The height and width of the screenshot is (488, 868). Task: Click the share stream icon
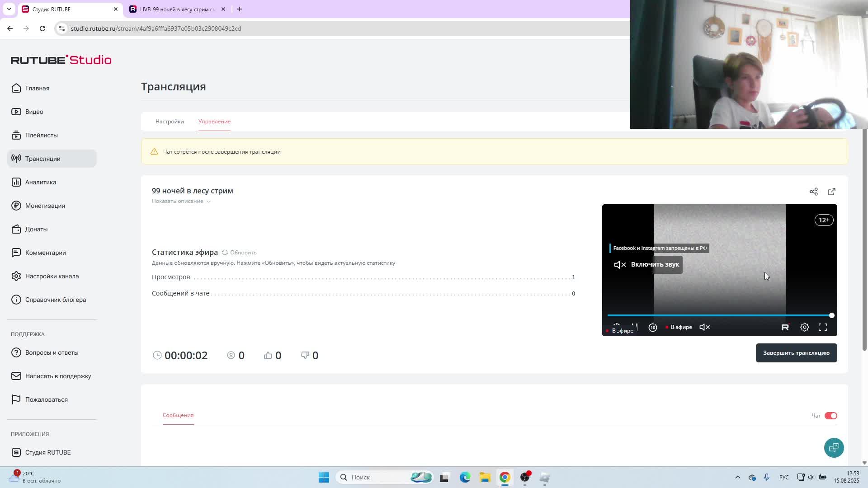(813, 192)
